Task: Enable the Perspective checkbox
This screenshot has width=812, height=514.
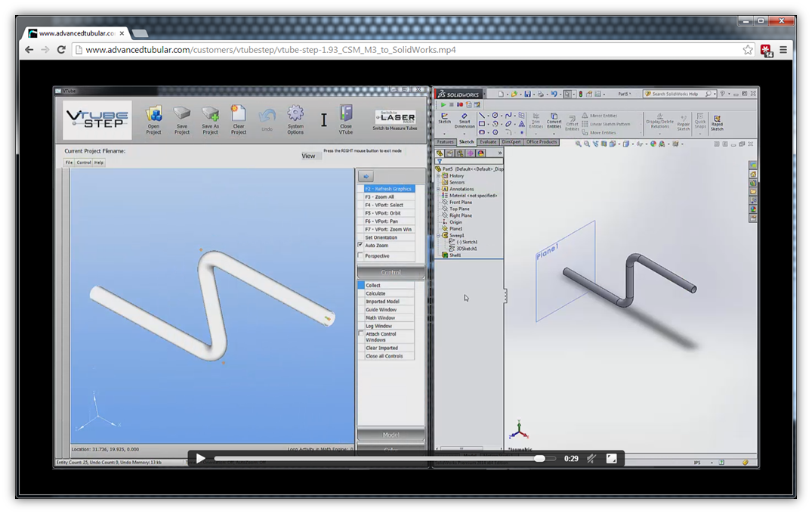Action: click(x=360, y=256)
